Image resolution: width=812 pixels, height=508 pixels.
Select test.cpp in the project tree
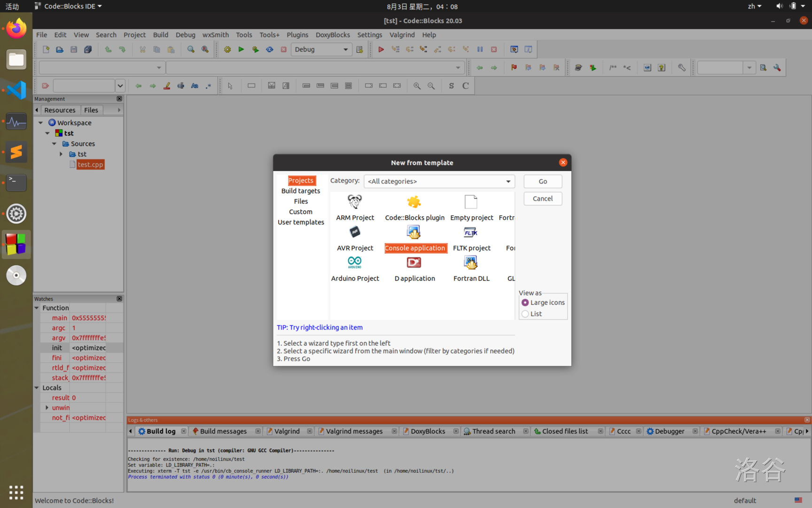(90, 165)
